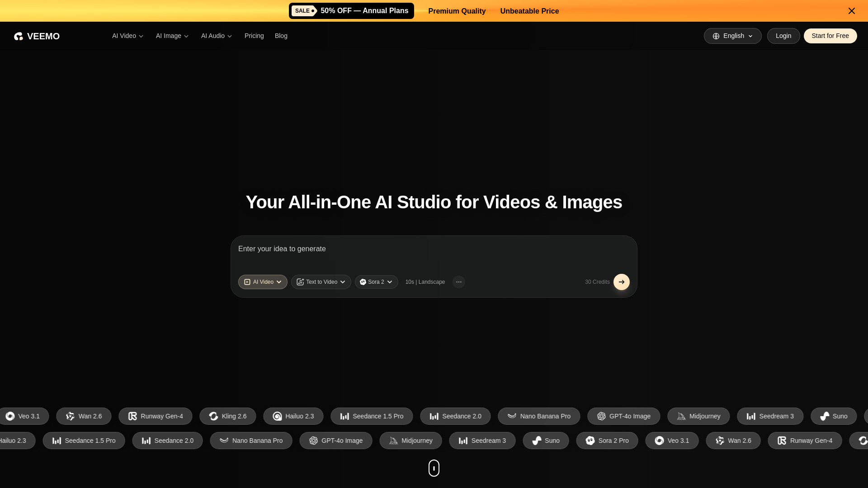This screenshot has width=868, height=488.
Task: Open the AI Audio nav menu
Action: (x=217, y=36)
